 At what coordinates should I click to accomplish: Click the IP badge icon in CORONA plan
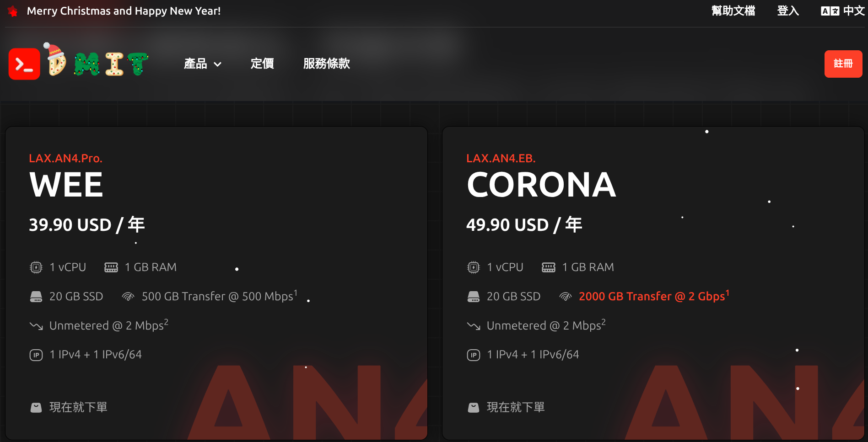click(x=474, y=355)
